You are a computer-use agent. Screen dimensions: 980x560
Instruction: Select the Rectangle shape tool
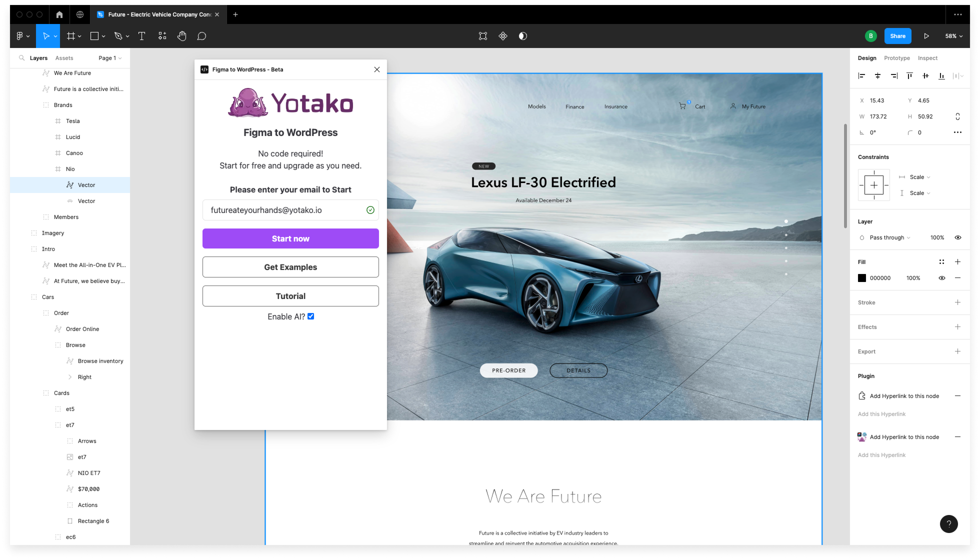[x=94, y=36]
